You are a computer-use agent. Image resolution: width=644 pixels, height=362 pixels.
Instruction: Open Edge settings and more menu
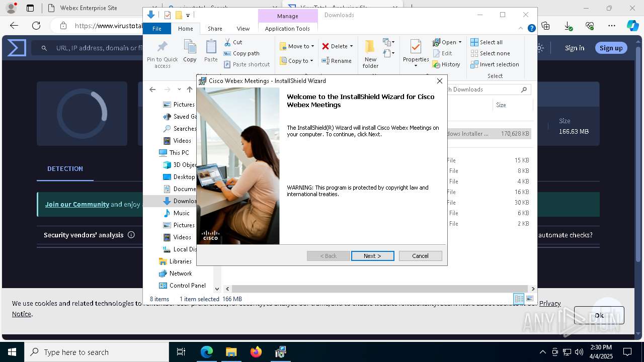click(611, 26)
